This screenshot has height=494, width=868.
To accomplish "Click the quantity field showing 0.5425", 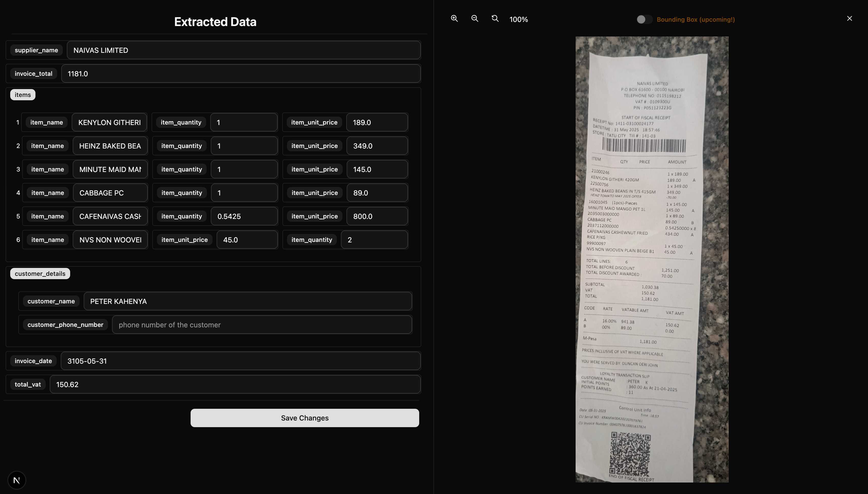I will pyautogui.click(x=244, y=216).
